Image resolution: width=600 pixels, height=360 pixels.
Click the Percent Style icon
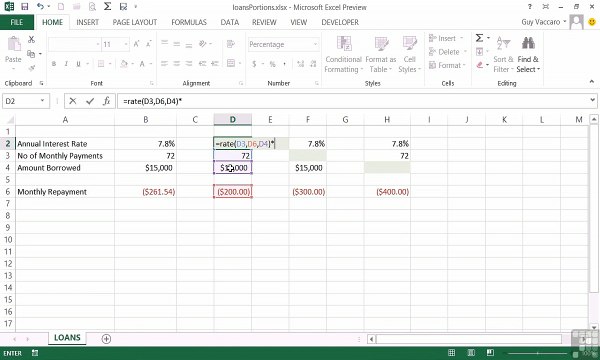[x=272, y=64]
